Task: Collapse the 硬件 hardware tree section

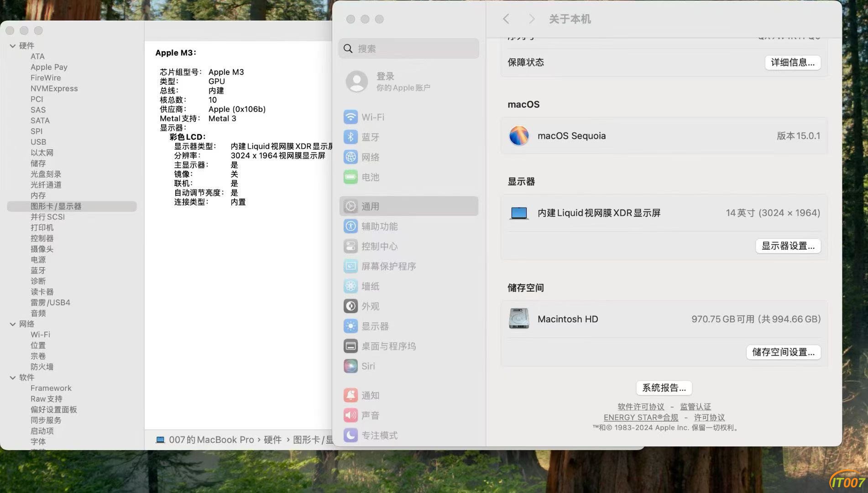Action: [x=13, y=46]
